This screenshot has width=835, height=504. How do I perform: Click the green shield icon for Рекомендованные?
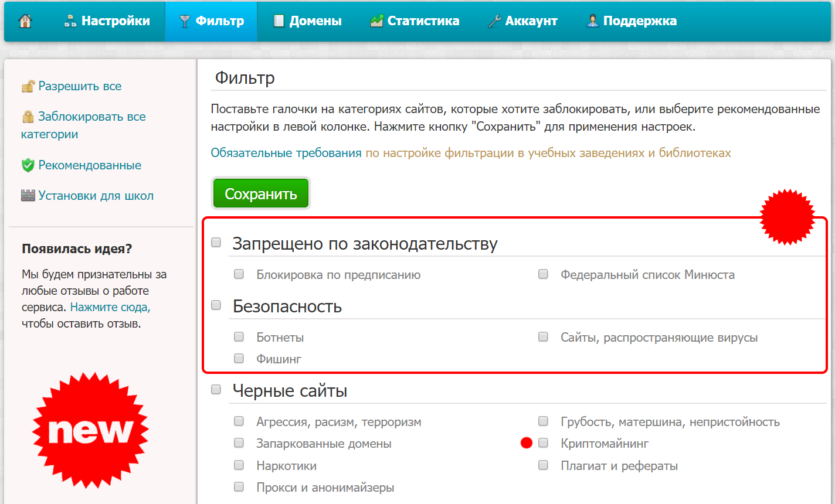pos(28,166)
